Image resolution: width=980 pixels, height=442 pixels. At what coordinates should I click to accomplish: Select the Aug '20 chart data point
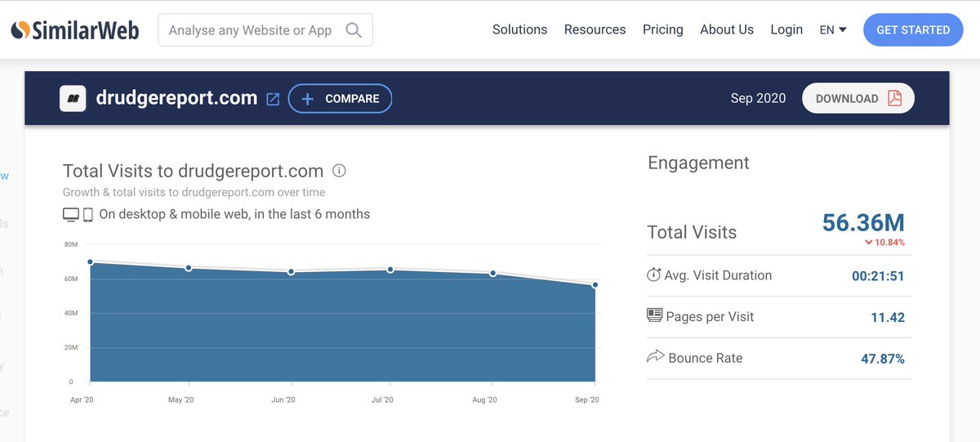(x=493, y=273)
